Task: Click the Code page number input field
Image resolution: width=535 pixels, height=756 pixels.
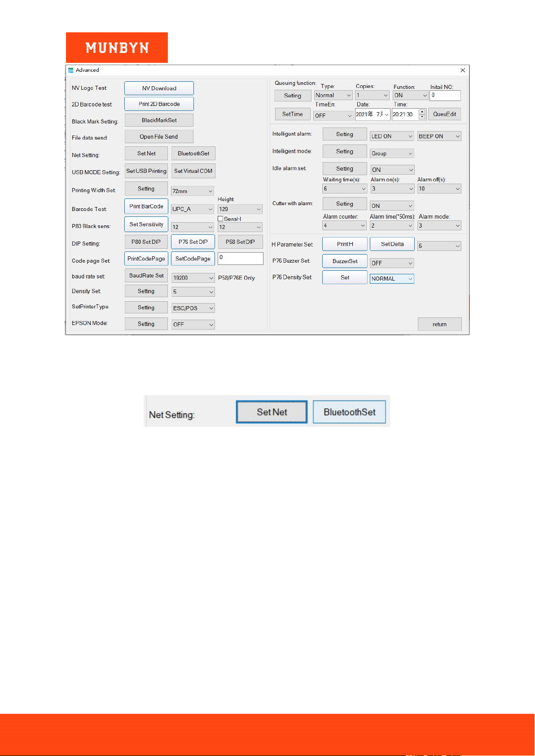Action: 241,258
